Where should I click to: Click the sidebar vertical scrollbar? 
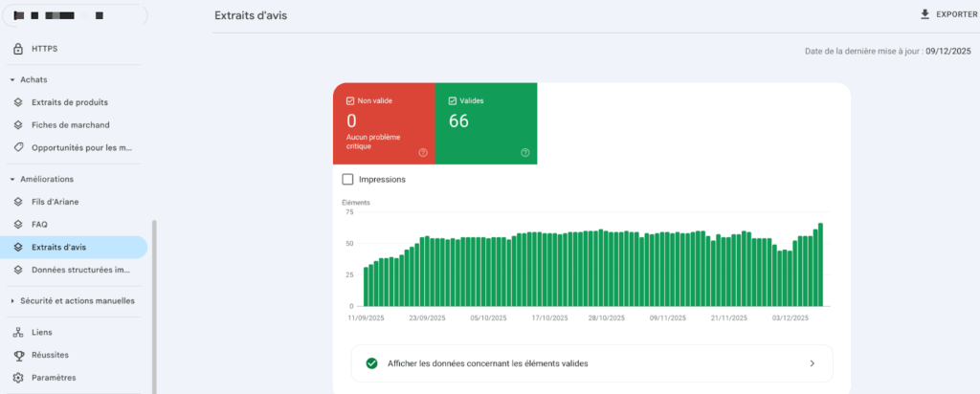pos(154,306)
